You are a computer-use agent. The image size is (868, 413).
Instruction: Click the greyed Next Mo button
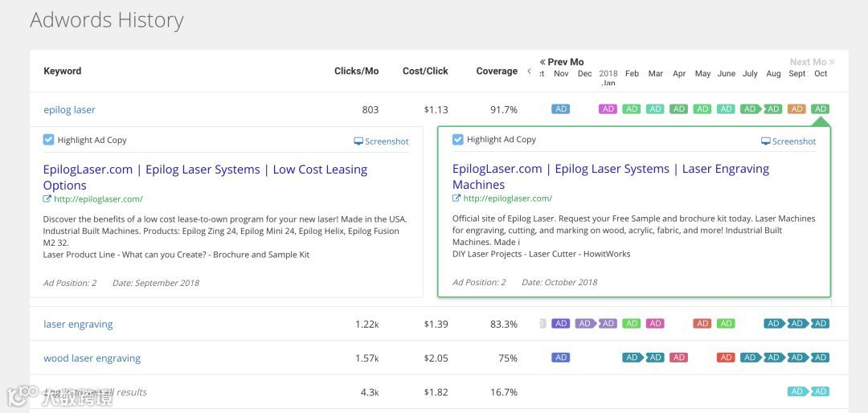point(812,62)
